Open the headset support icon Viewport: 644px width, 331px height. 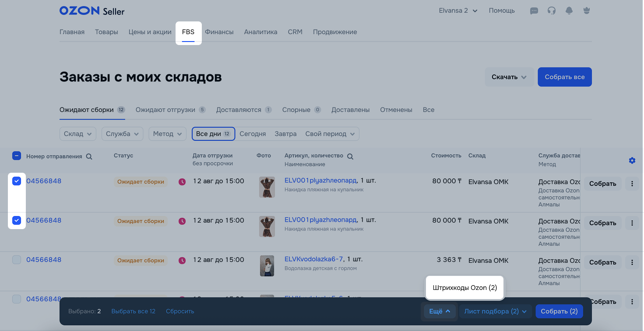coord(552,11)
